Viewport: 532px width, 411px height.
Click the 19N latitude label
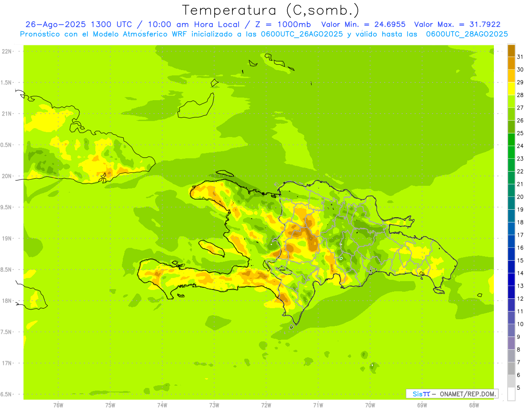7,239
